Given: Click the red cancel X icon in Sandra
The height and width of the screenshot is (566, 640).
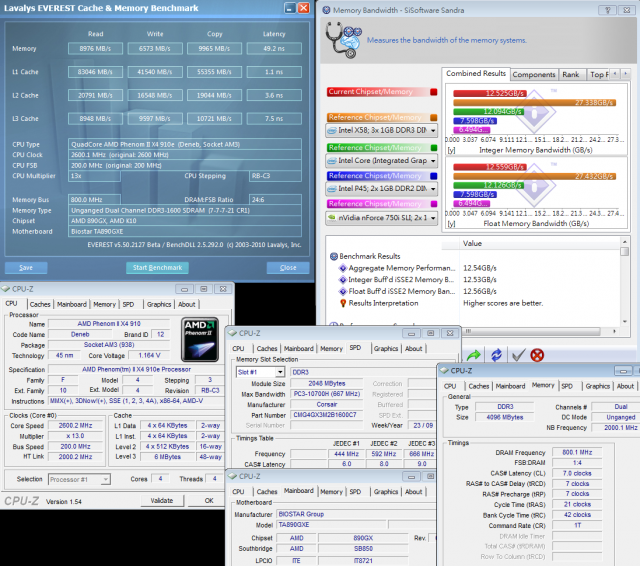Looking at the screenshot, I should coord(537,355).
